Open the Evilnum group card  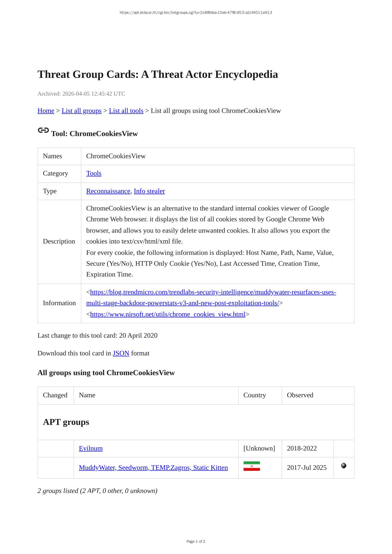[91, 449]
